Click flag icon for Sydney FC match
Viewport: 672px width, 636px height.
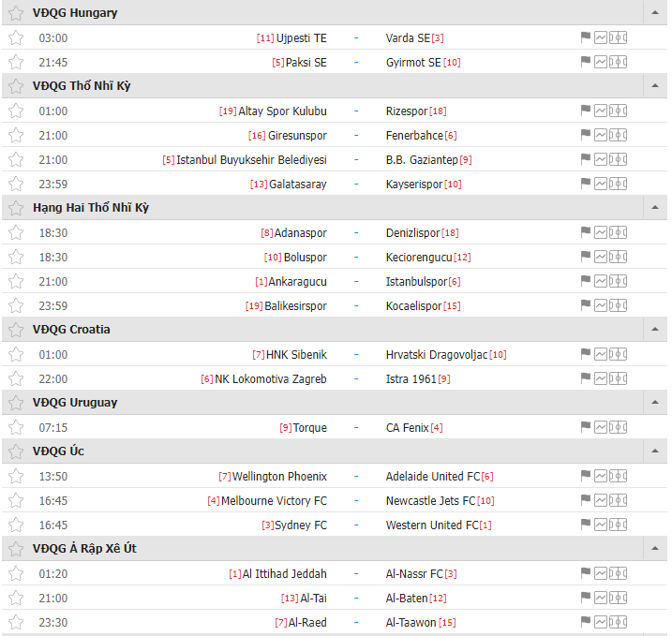[585, 525]
